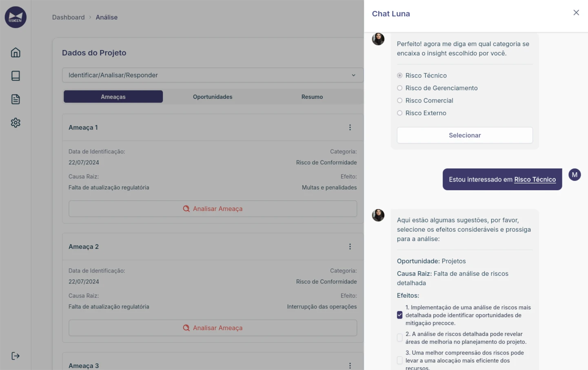
Task: Click the Ameaça 1 card title
Action: pos(83,127)
